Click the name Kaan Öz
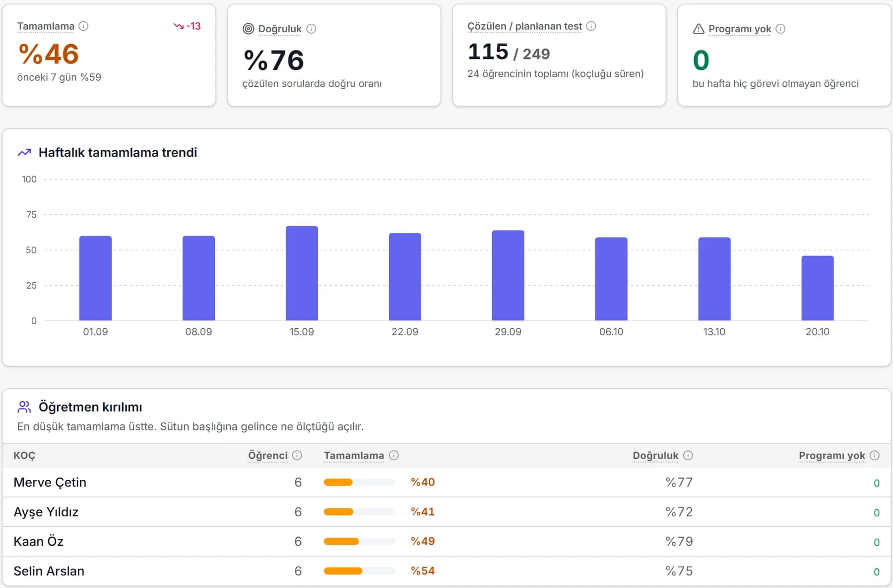The width and height of the screenshot is (893, 588). point(38,541)
